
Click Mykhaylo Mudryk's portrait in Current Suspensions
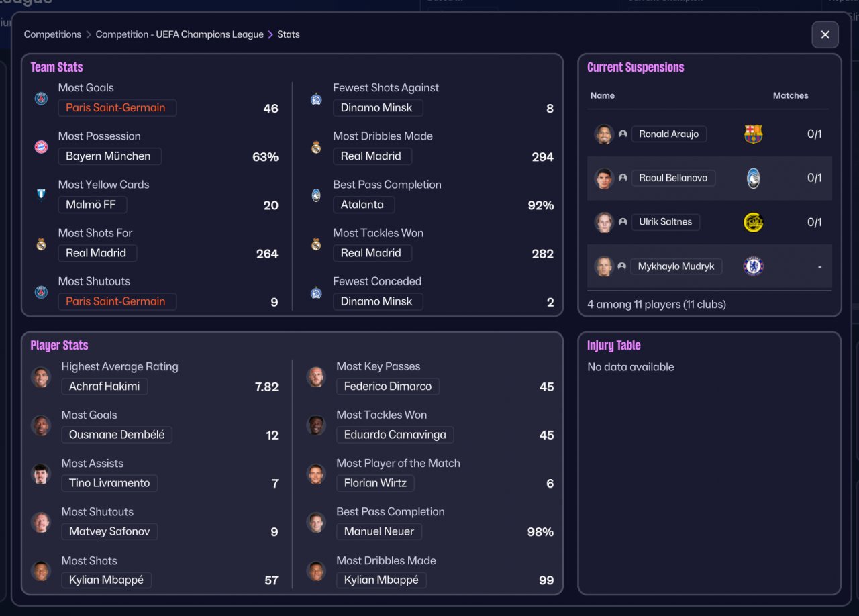point(604,266)
